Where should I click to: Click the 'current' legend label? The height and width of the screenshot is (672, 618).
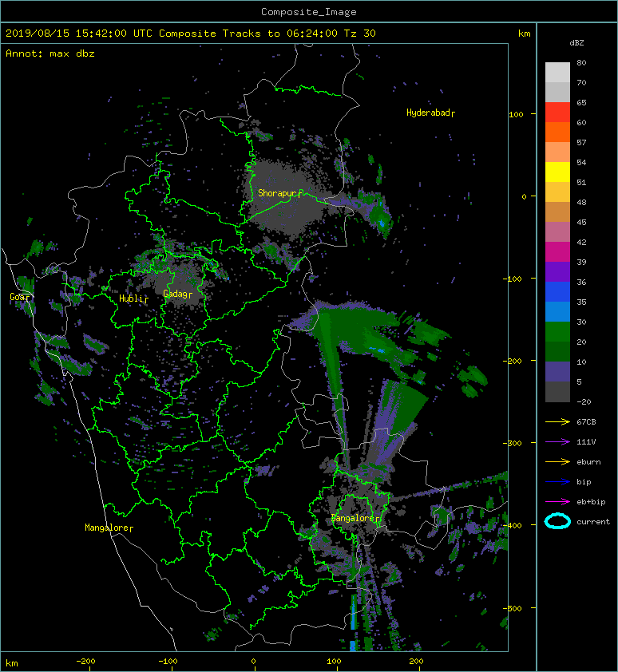593,522
